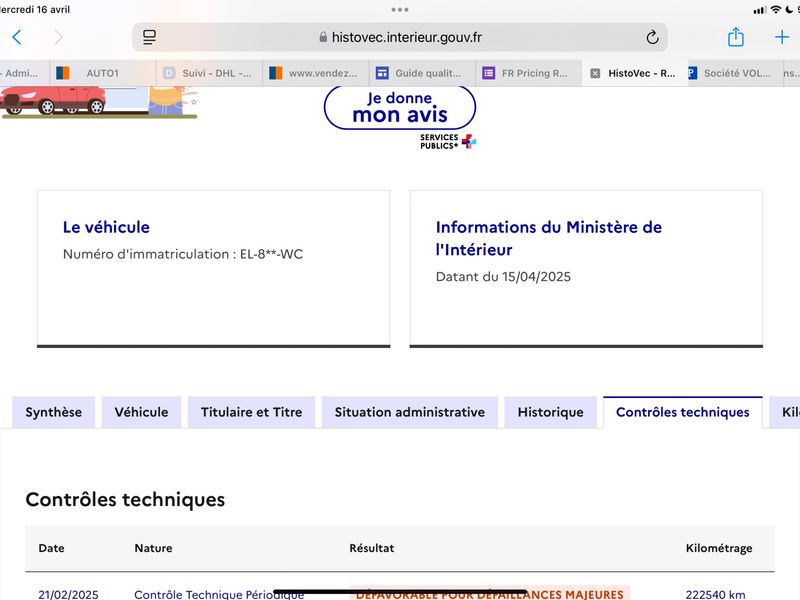Close the HistoVec tab with X icon
The width and height of the screenshot is (800, 600).
tap(595, 73)
